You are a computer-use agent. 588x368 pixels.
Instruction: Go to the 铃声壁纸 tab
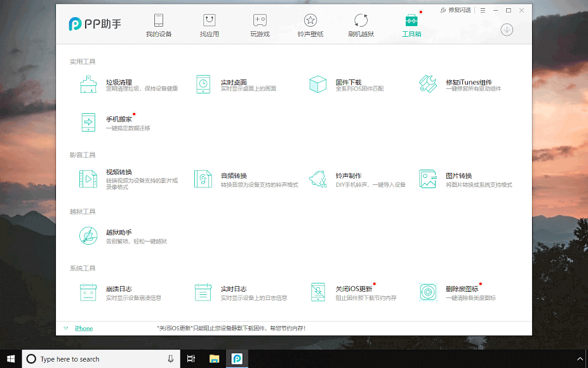coord(311,25)
